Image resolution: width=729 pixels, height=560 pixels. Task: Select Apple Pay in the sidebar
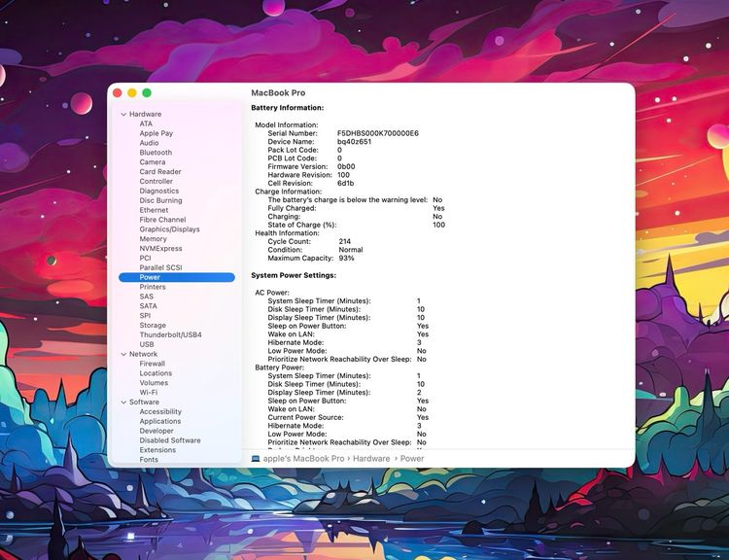pyautogui.click(x=156, y=133)
